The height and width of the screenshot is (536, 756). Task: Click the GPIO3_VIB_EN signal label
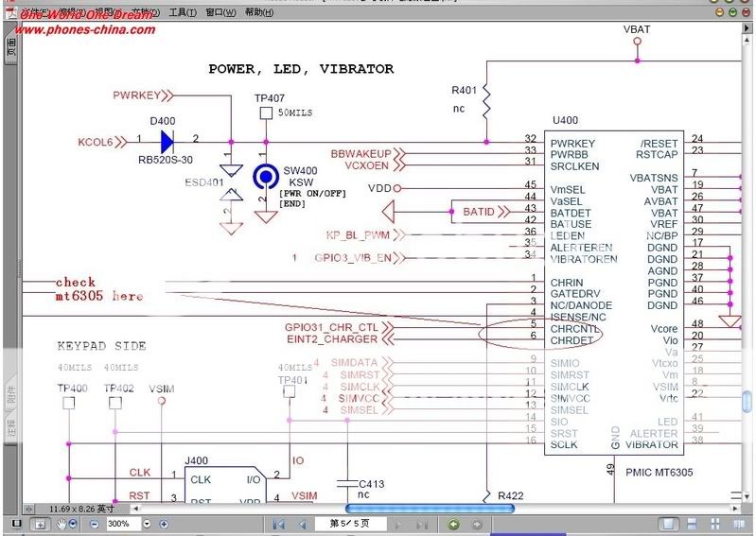353,258
